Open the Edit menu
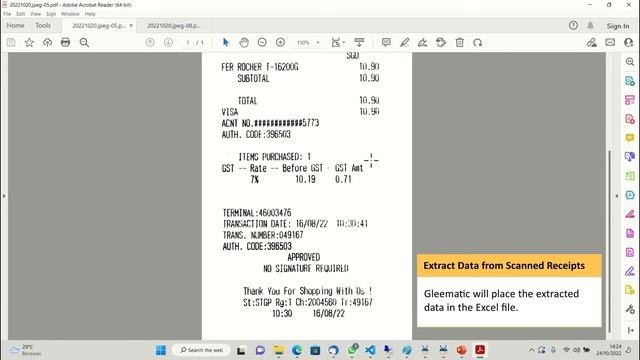 click(20, 14)
